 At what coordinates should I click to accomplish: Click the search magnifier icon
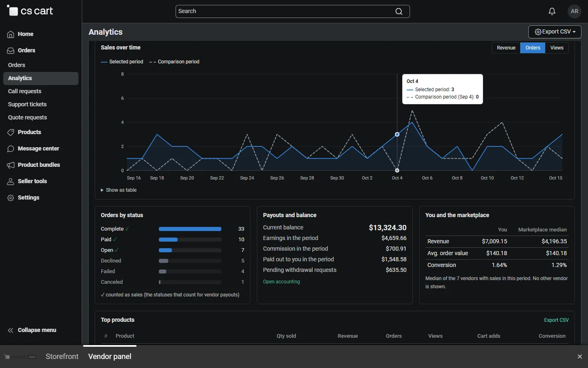click(x=399, y=11)
